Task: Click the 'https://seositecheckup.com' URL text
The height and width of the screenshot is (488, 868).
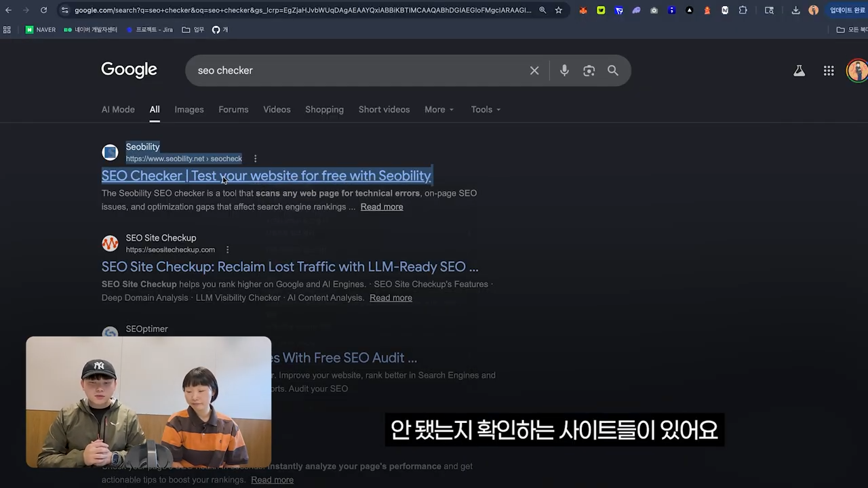Action: click(x=170, y=249)
